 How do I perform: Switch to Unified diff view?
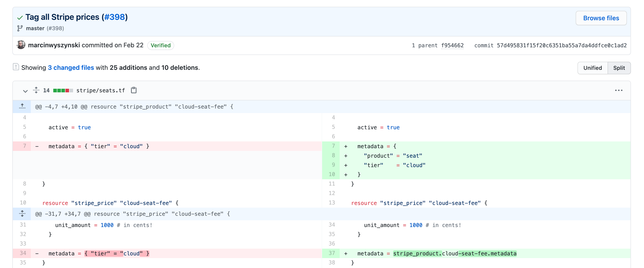tap(592, 68)
